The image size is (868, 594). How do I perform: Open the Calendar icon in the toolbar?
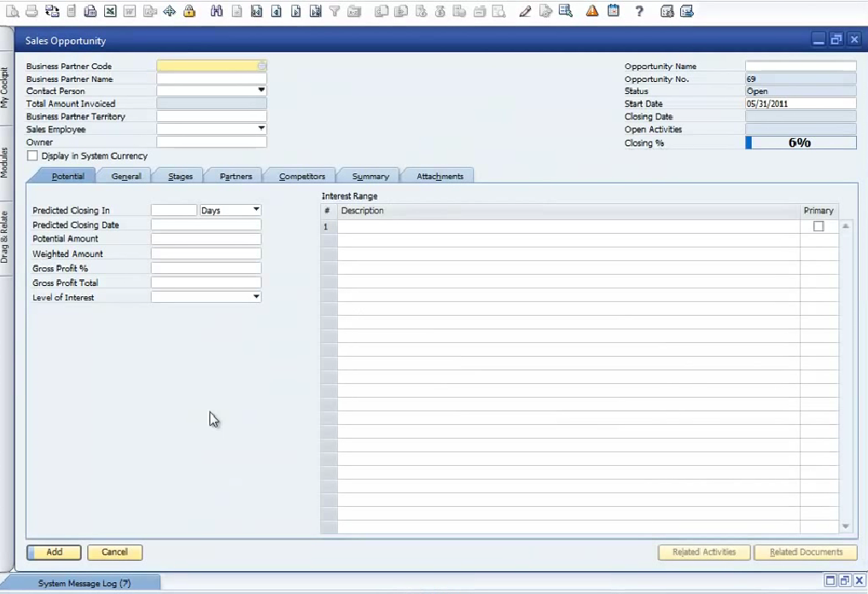614,11
